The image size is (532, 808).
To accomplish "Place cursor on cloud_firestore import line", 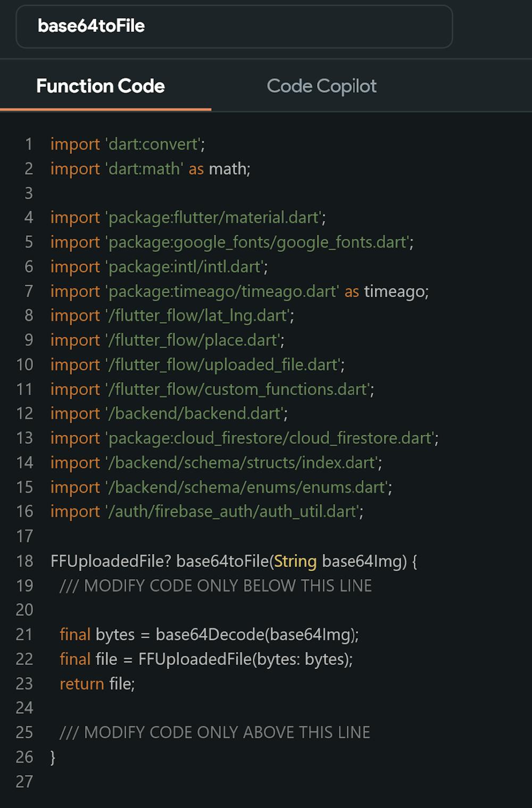I will [244, 438].
